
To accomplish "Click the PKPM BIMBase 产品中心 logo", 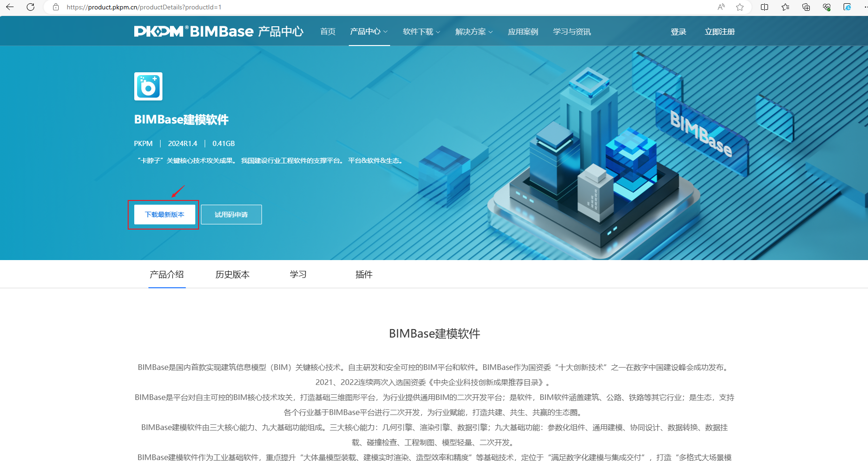I will tap(219, 31).
